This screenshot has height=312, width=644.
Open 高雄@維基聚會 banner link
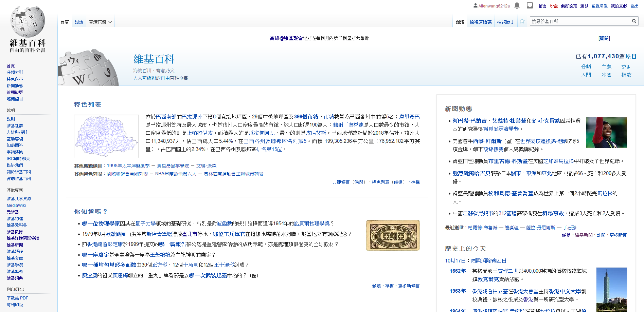286,38
